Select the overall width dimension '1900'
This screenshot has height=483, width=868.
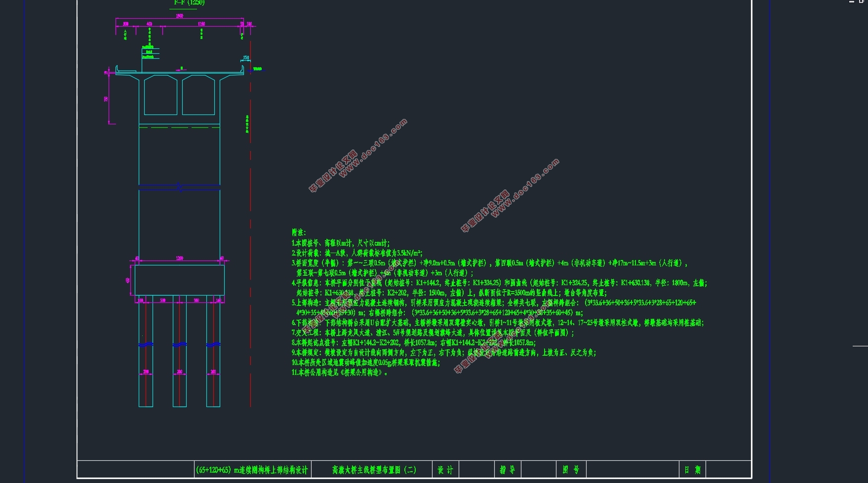[x=180, y=16]
